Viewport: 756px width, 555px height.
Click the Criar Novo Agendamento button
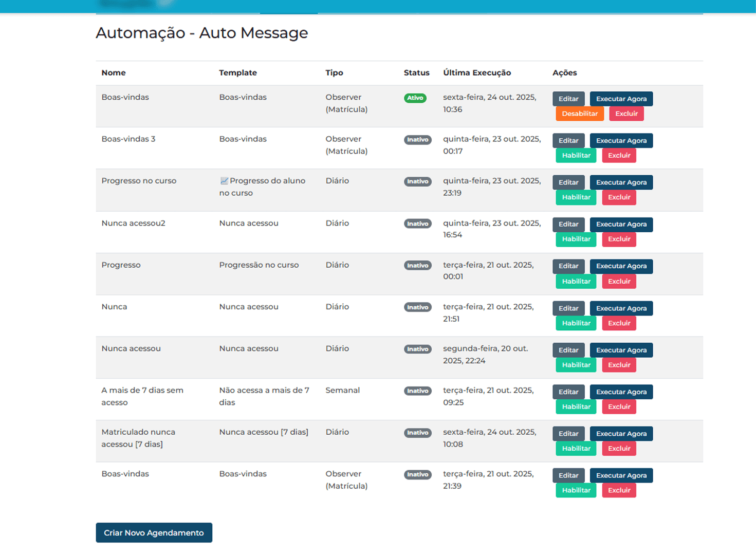(x=154, y=532)
